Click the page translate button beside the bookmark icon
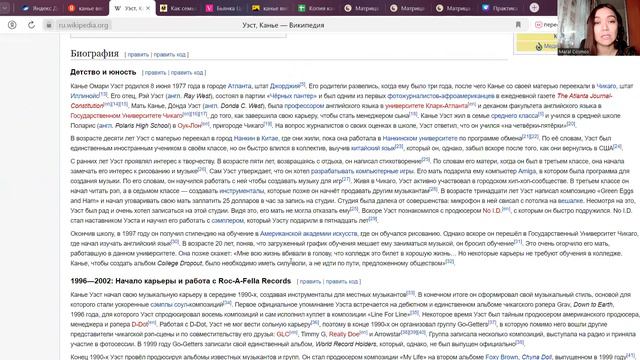 (546, 25)
